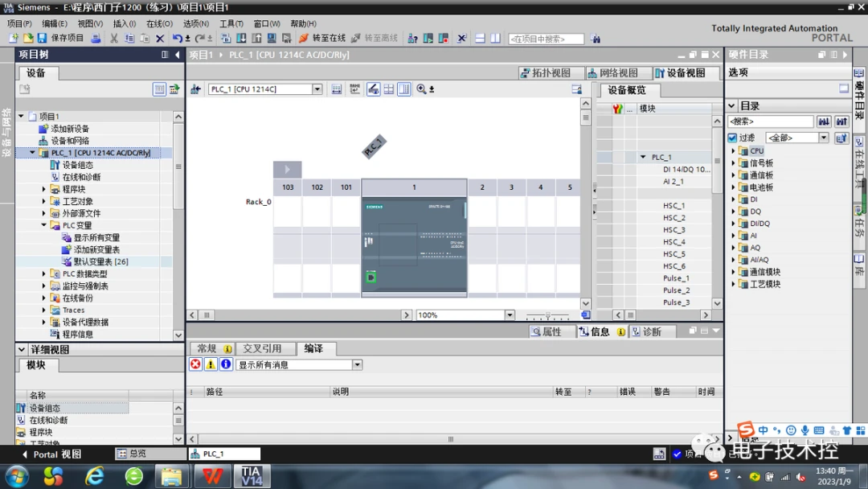The height and width of the screenshot is (489, 868).
Task: Switch to 网络视图 network view tab
Action: pyautogui.click(x=618, y=73)
